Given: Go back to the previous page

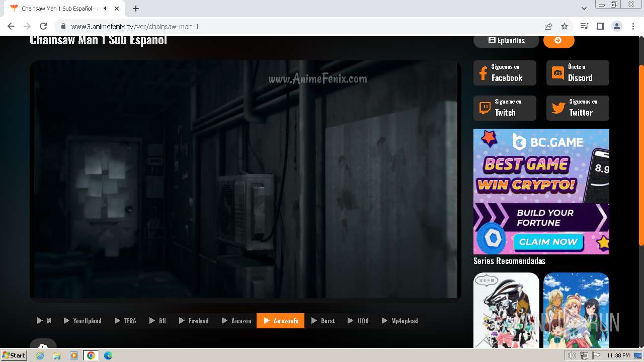Looking at the screenshot, I should (11, 26).
